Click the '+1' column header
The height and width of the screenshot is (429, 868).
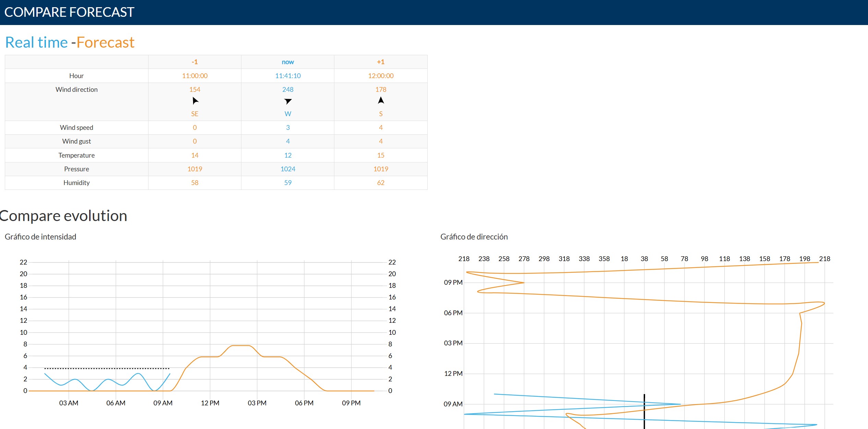(381, 62)
